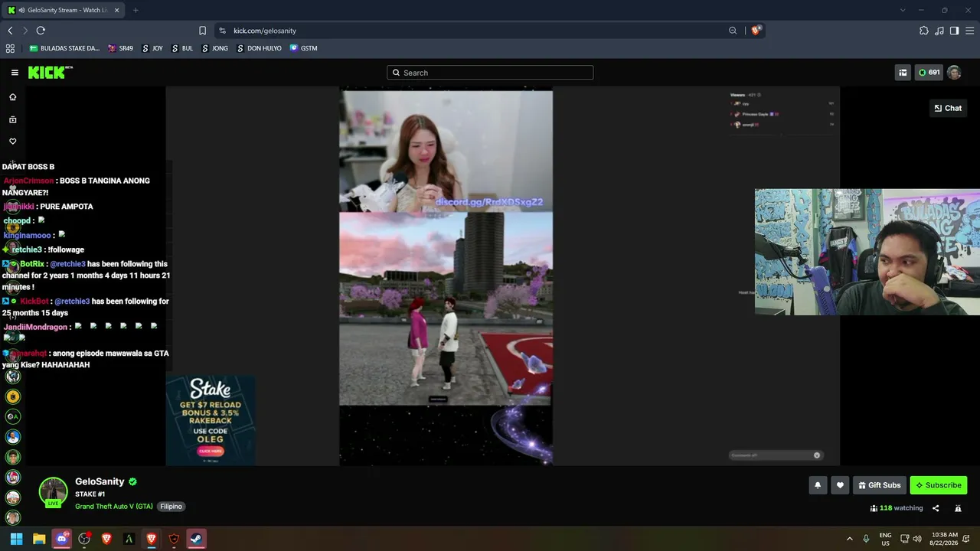
Task: Reload the Kick page
Action: pos(41,31)
